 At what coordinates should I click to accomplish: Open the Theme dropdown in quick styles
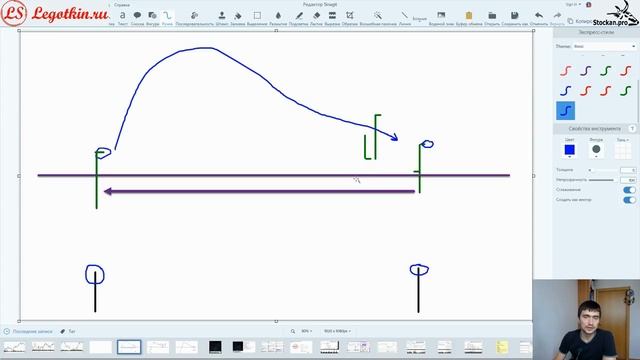coord(604,47)
